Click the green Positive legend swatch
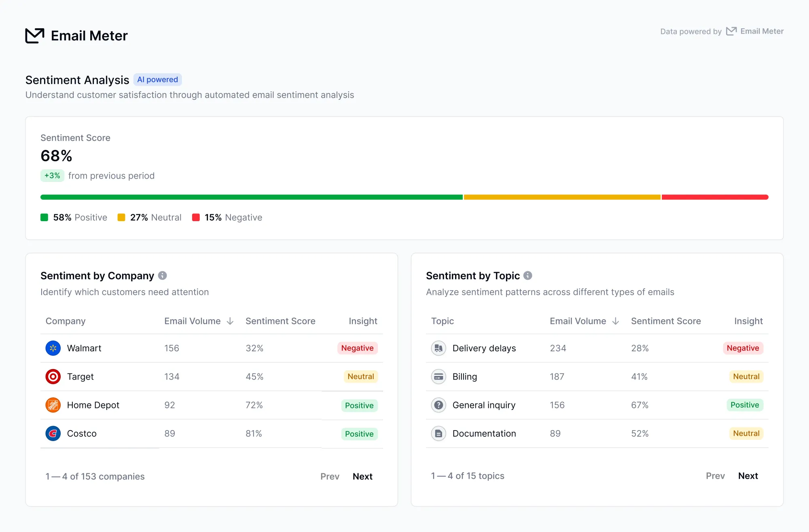Image resolution: width=809 pixels, height=532 pixels. tap(44, 217)
